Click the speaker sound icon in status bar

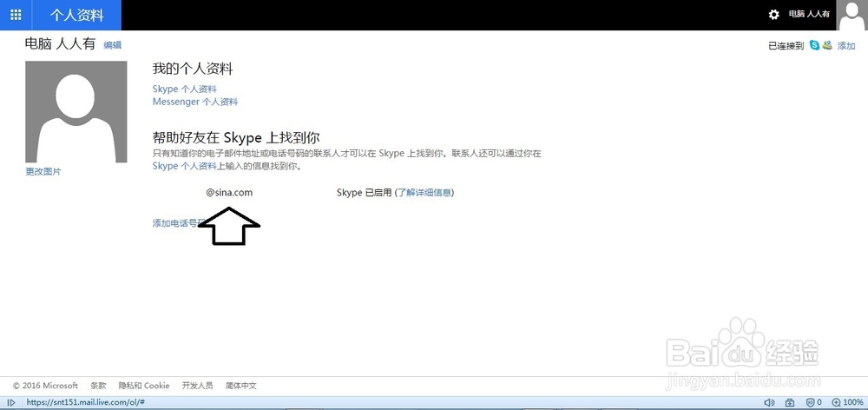tap(769, 402)
